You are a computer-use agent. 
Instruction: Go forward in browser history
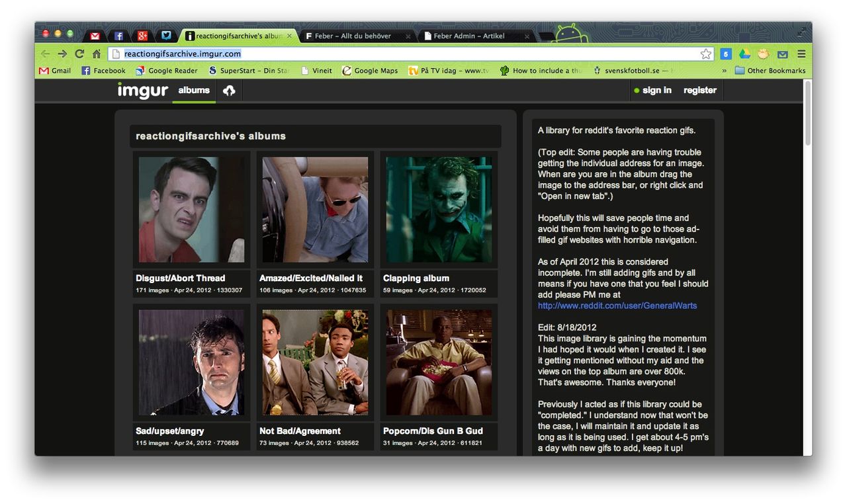point(62,54)
